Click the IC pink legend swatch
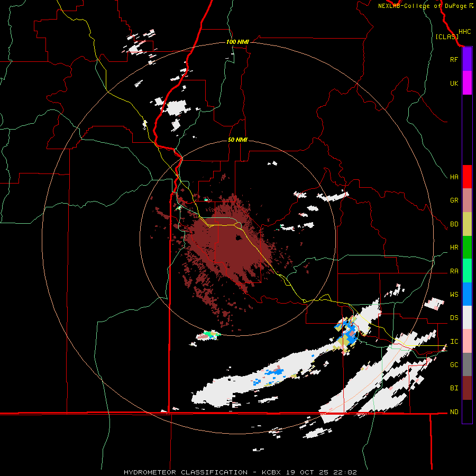The width and height of the screenshot is (476, 476). [x=467, y=341]
